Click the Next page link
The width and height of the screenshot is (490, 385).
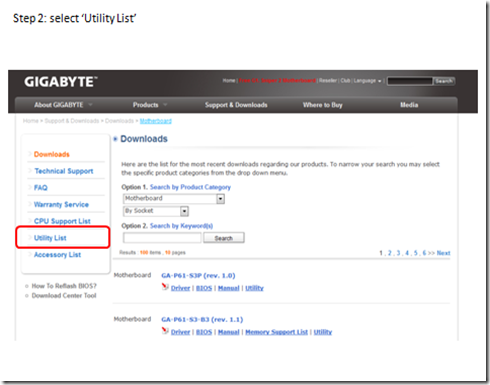pos(443,253)
